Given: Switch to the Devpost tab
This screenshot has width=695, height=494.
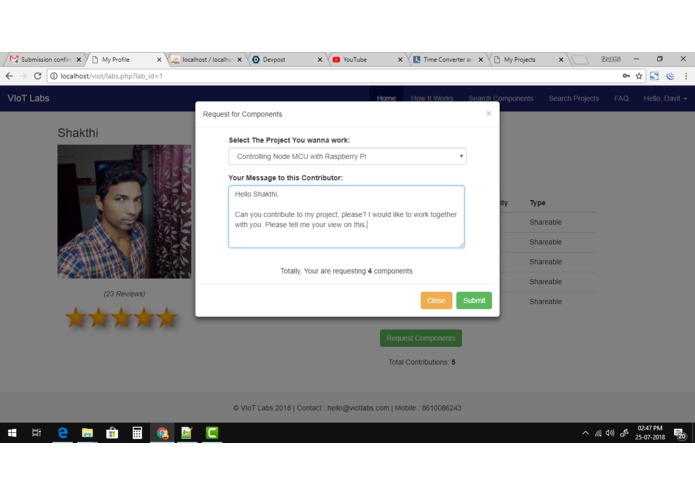Looking at the screenshot, I should click(x=286, y=59).
